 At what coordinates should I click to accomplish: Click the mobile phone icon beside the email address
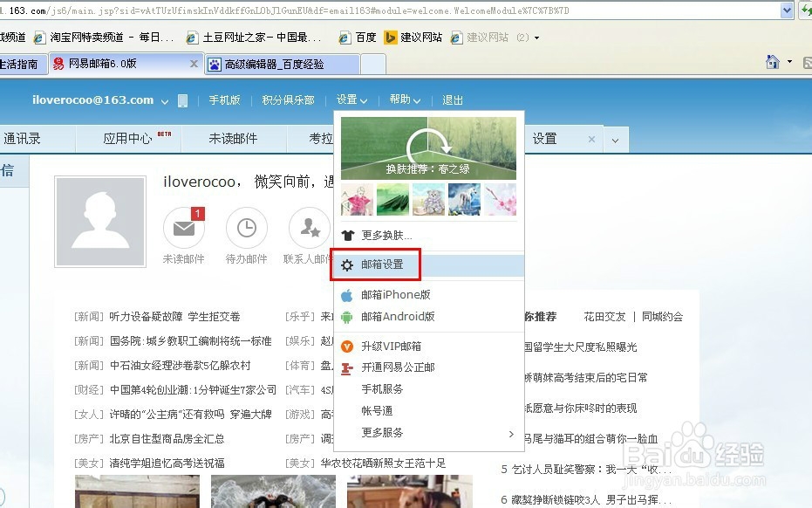click(x=182, y=100)
